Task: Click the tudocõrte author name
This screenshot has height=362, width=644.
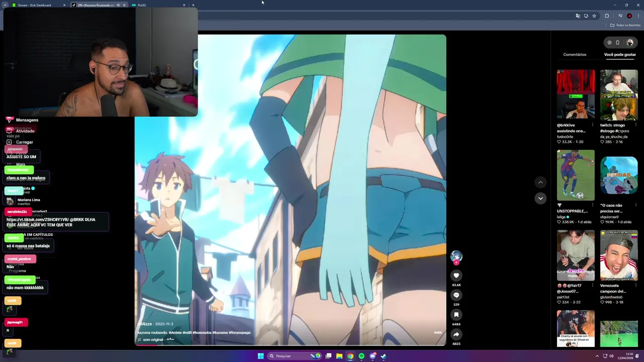Action: (x=565, y=137)
